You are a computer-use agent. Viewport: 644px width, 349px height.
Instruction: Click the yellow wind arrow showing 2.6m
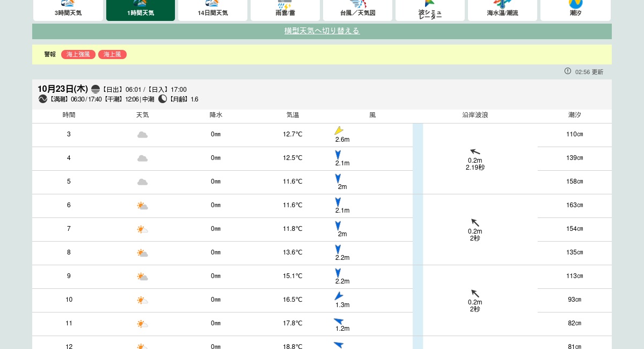coord(339,130)
